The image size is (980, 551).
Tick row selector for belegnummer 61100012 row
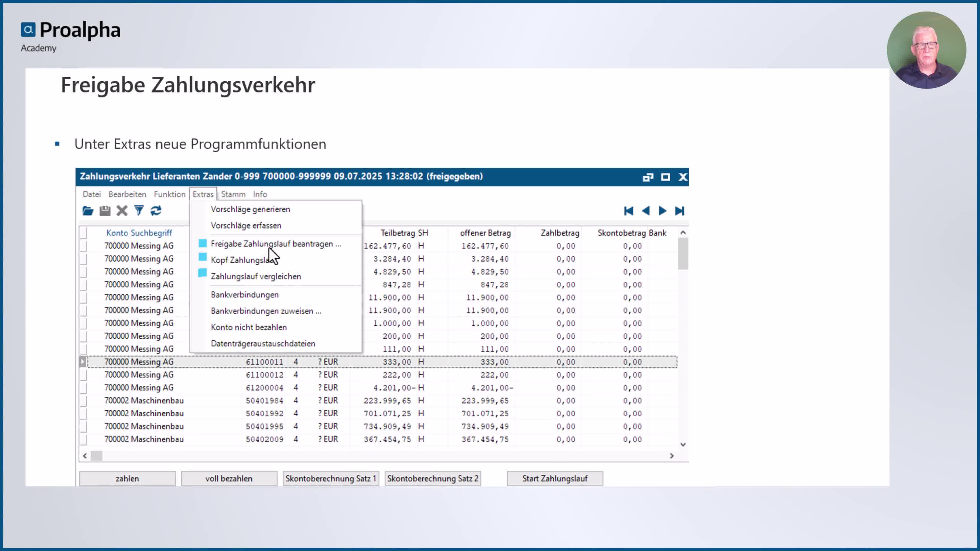point(83,375)
